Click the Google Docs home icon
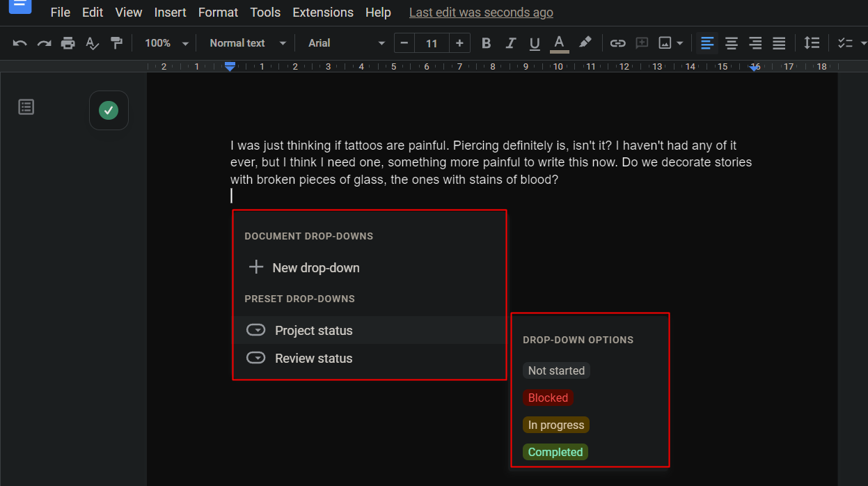 pyautogui.click(x=20, y=6)
